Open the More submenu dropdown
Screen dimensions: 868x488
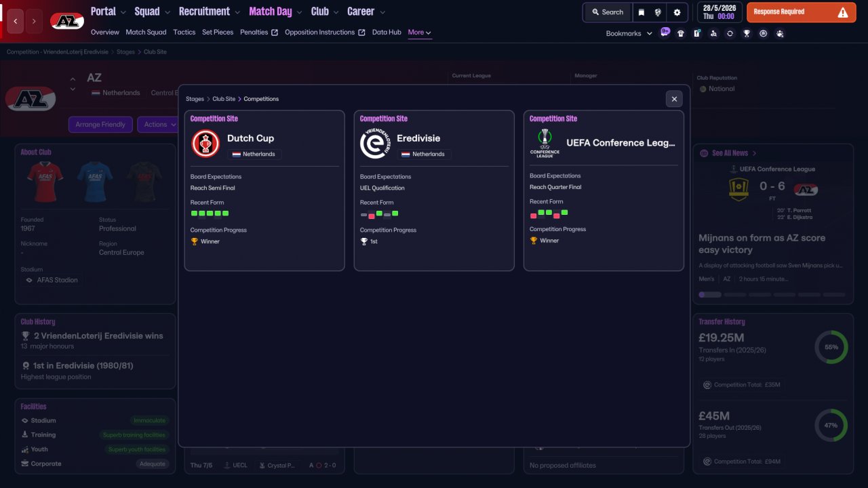pos(420,33)
